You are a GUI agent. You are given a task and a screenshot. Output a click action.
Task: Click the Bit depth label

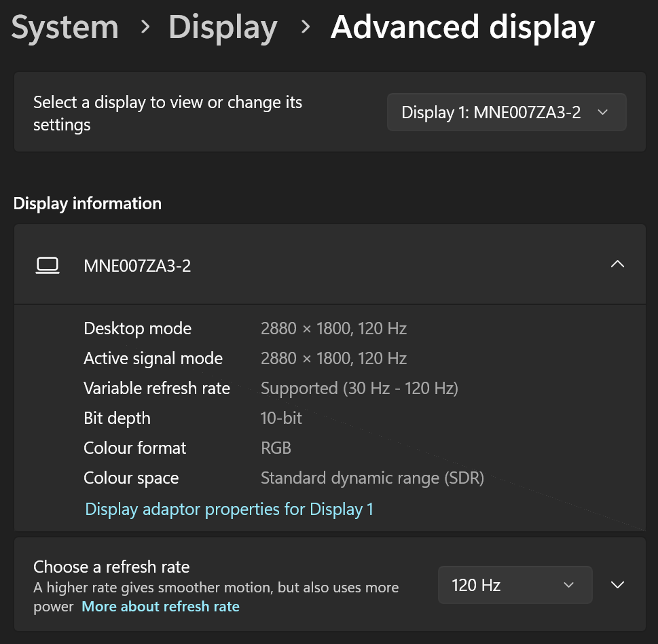[117, 418]
